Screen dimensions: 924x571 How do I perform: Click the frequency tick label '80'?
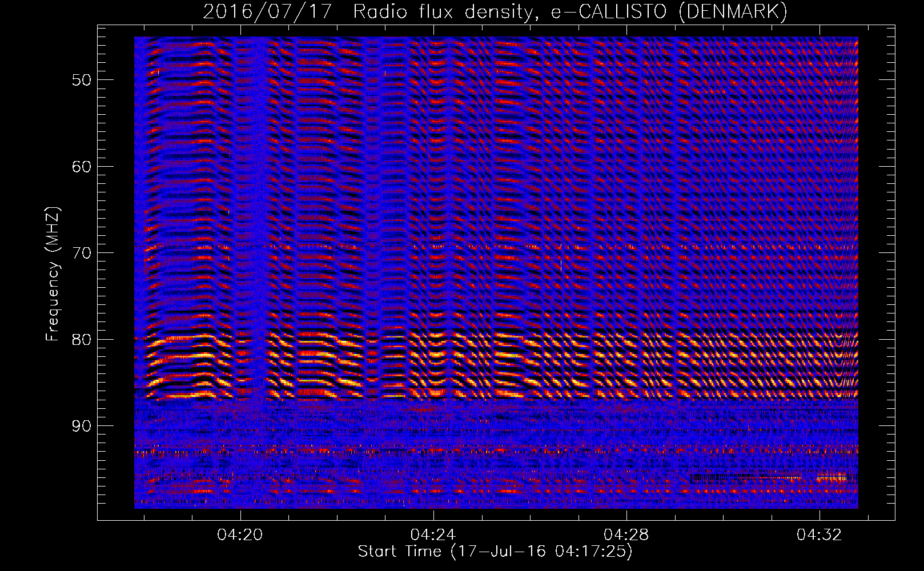pyautogui.click(x=82, y=340)
